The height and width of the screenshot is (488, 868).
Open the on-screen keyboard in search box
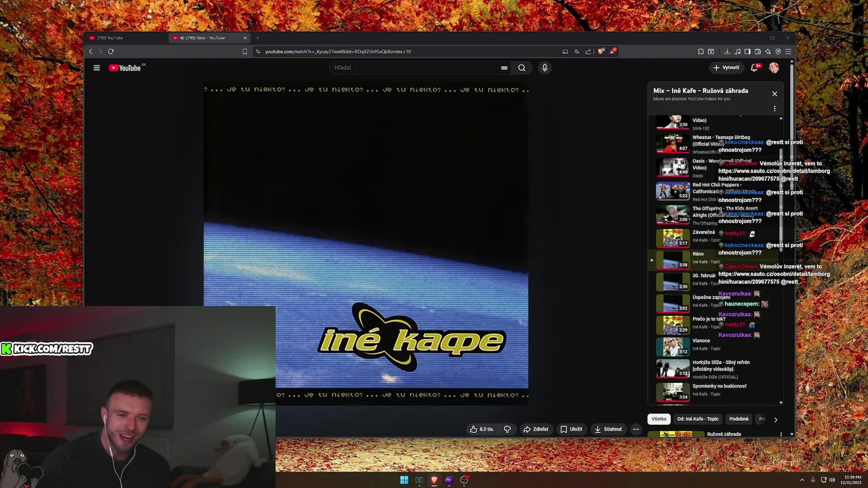click(504, 68)
